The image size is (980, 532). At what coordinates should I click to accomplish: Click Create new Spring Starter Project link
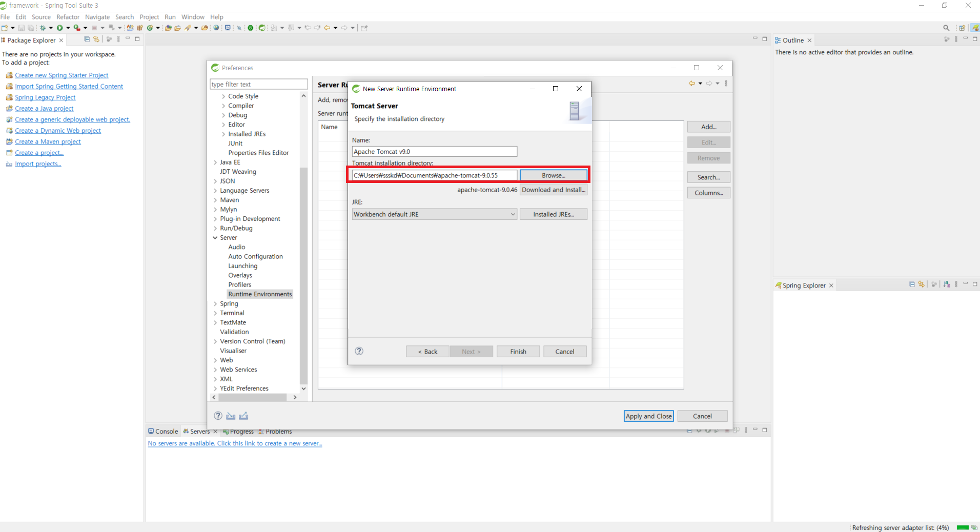coord(62,75)
